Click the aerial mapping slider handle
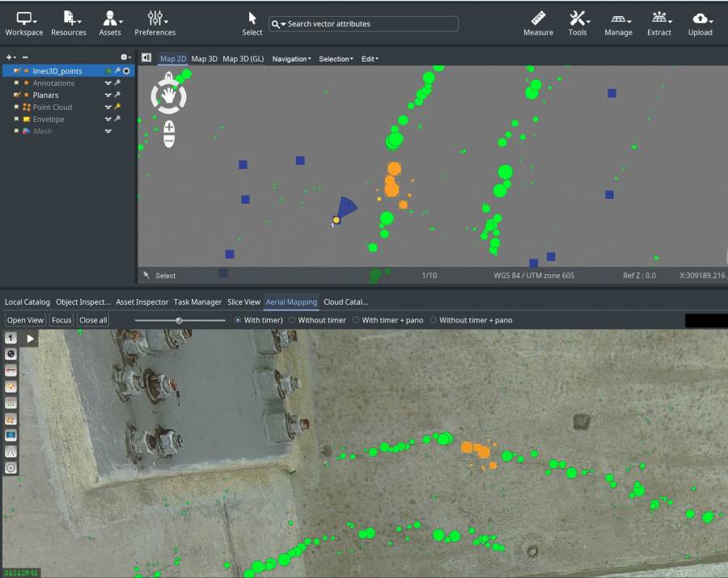The height and width of the screenshot is (578, 728). pyautogui.click(x=179, y=321)
